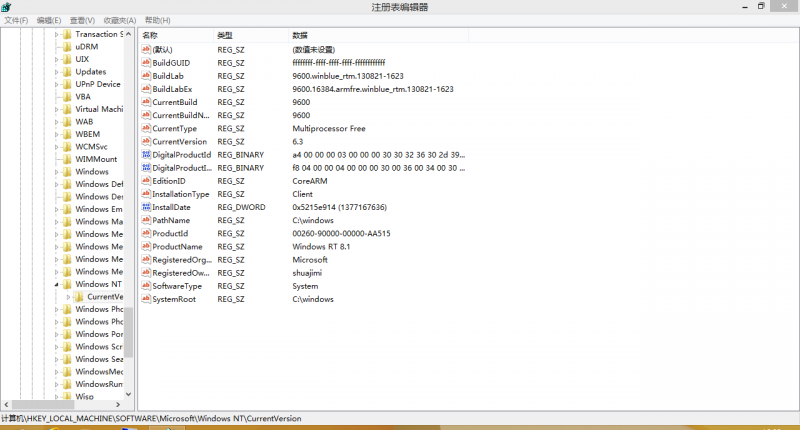Click Registry Editor icon in title bar

(7, 7)
